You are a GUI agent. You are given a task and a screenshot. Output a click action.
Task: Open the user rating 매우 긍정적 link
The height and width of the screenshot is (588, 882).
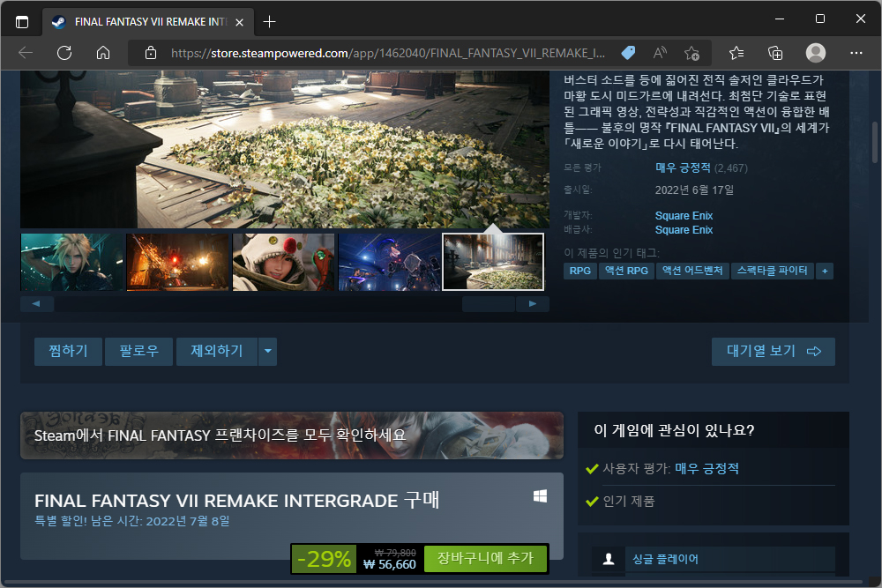coord(706,468)
